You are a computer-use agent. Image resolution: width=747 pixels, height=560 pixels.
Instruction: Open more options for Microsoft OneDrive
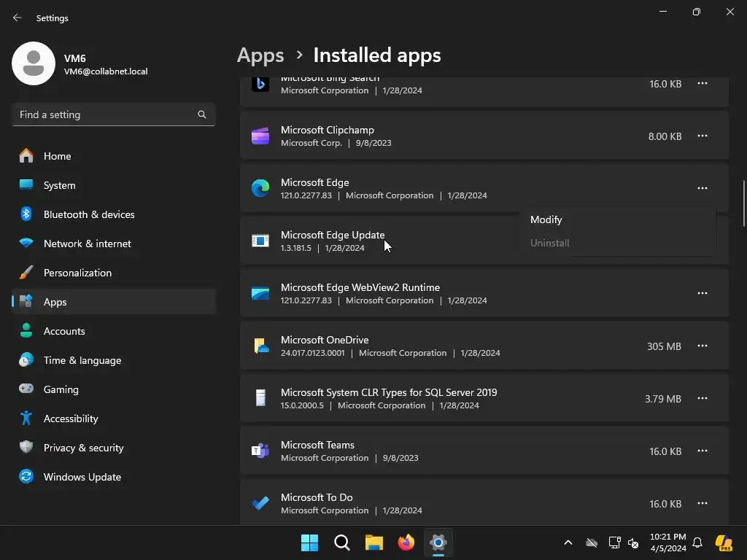pos(702,346)
